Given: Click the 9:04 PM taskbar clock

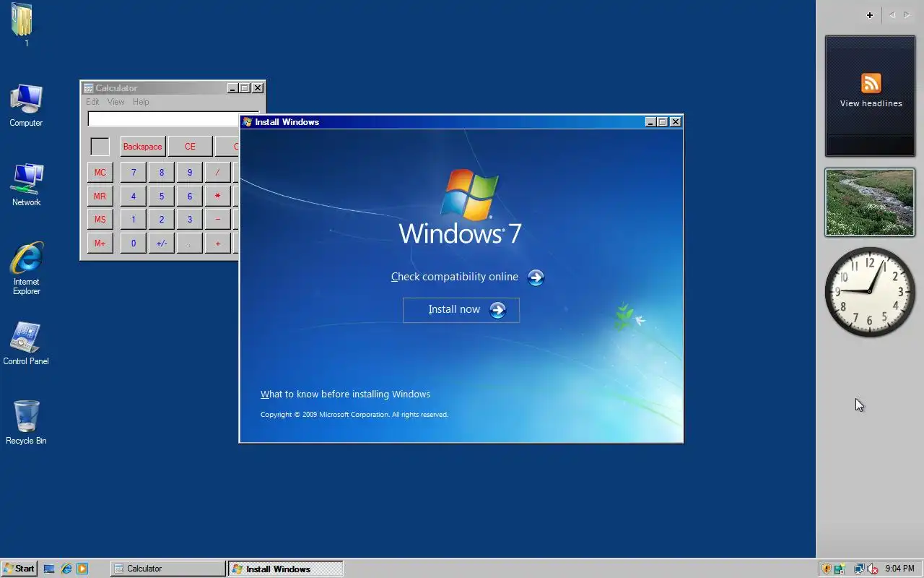Looking at the screenshot, I should (x=899, y=569).
